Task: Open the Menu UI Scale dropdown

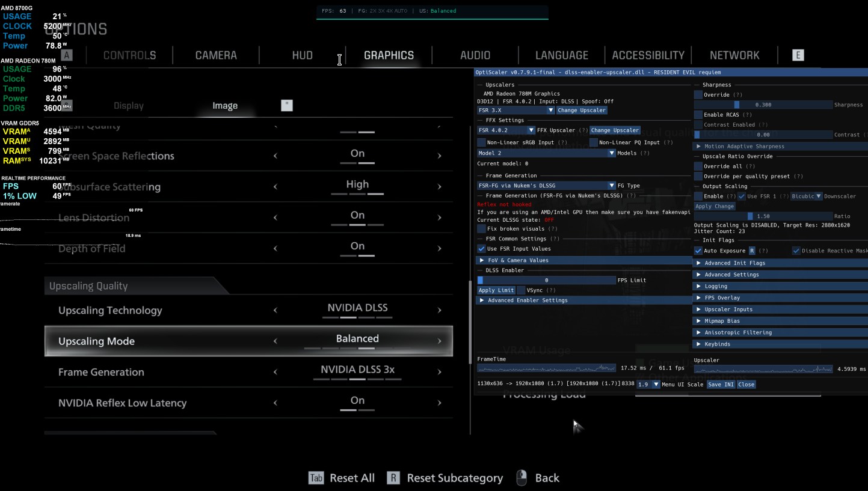Action: [x=648, y=385]
